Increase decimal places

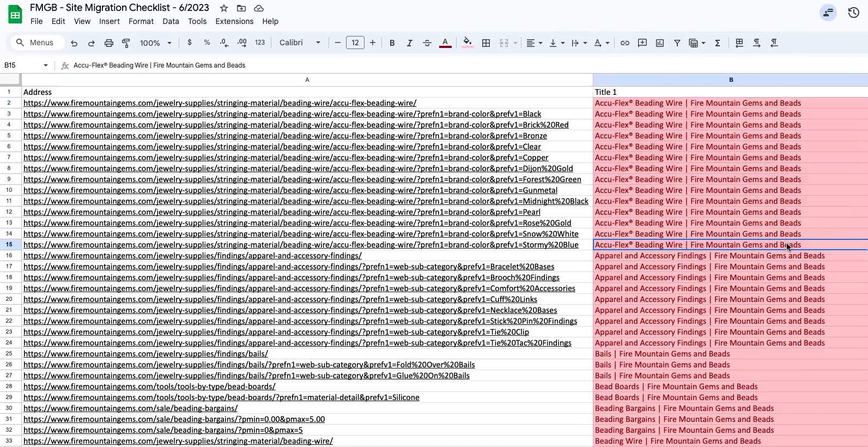(242, 43)
